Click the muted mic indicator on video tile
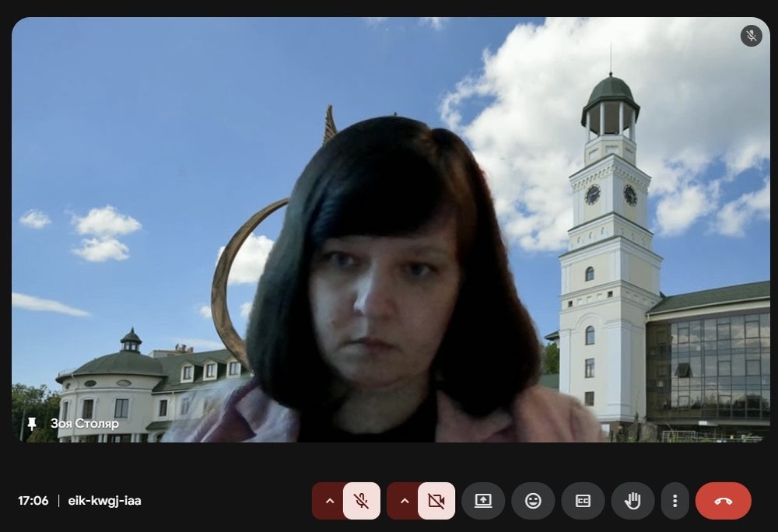This screenshot has width=778, height=532. (x=751, y=36)
